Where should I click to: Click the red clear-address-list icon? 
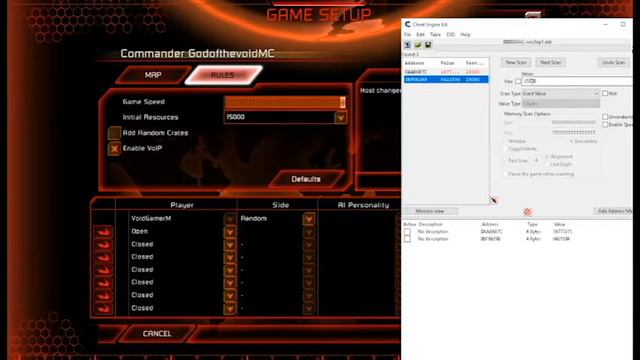(527, 211)
